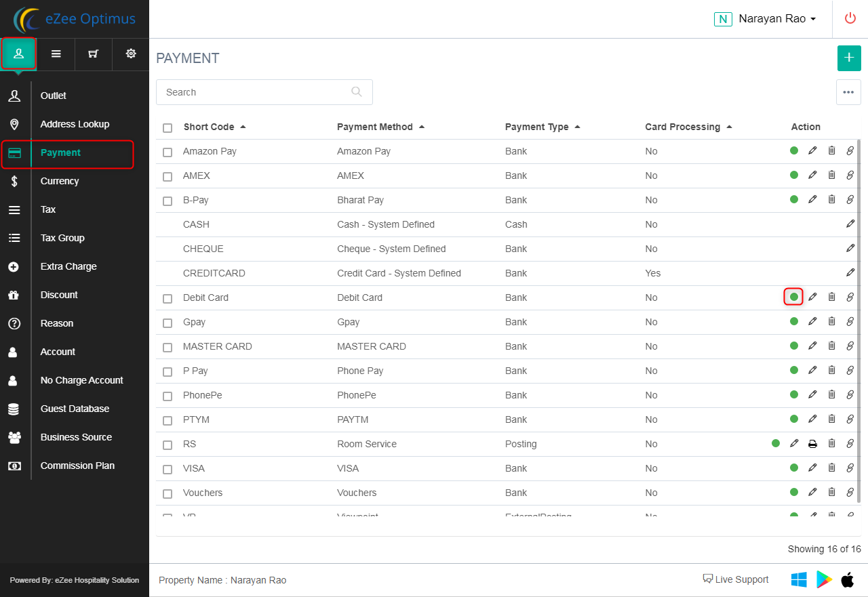Check the Debit Card row checkbox
Viewport: 868px width, 597px height.
[167, 298]
